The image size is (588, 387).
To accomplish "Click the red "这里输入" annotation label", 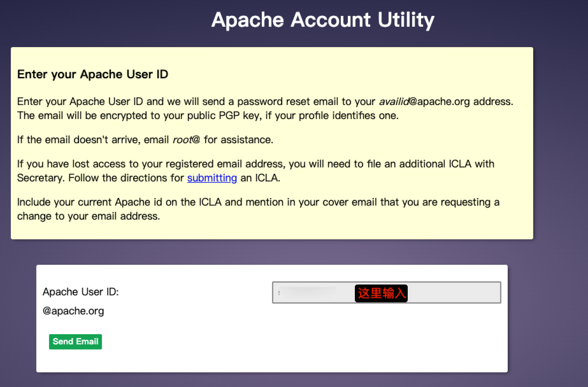I will point(381,293).
